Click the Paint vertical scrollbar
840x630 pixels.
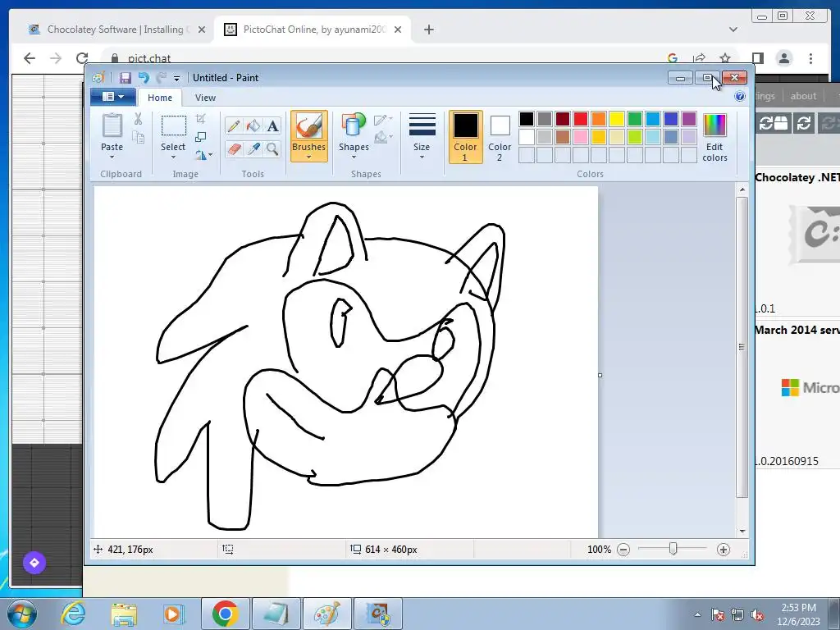(742, 347)
